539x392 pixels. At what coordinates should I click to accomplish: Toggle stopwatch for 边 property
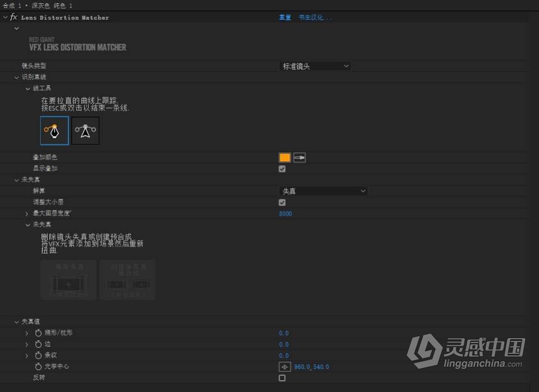coord(38,344)
